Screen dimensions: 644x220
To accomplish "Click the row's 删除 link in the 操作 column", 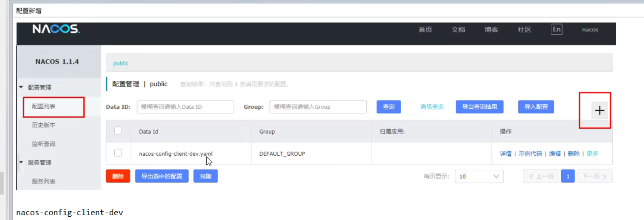I will [x=573, y=154].
